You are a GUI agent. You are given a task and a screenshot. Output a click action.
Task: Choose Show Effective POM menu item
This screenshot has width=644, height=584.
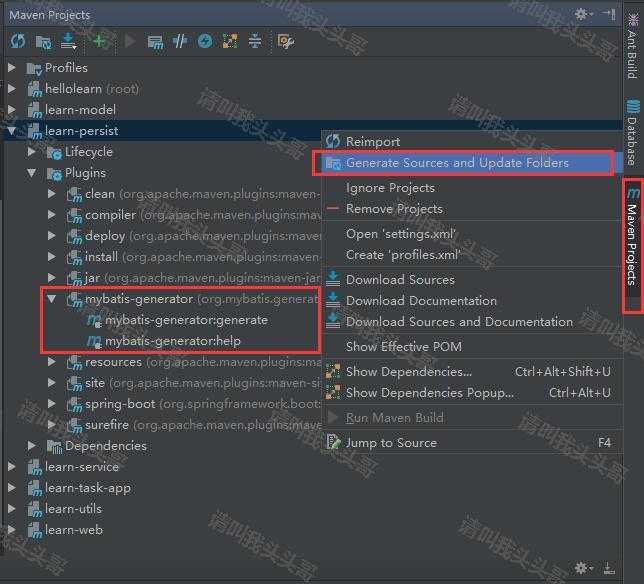pos(472,347)
